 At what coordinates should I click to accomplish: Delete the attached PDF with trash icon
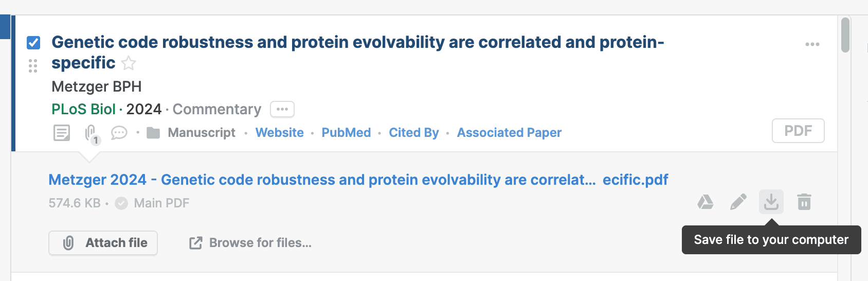coord(804,202)
